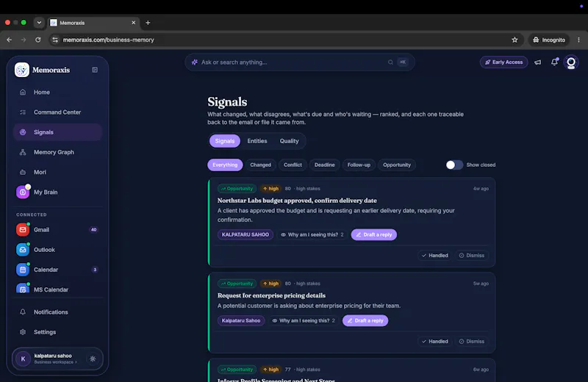Open the Home page in sidebar
The height and width of the screenshot is (382, 588).
(x=57, y=93)
